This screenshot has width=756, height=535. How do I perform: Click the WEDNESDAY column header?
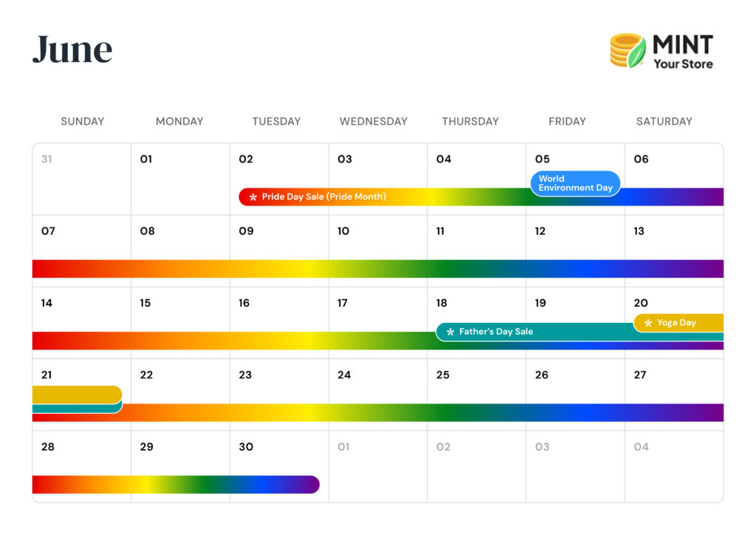click(x=373, y=121)
